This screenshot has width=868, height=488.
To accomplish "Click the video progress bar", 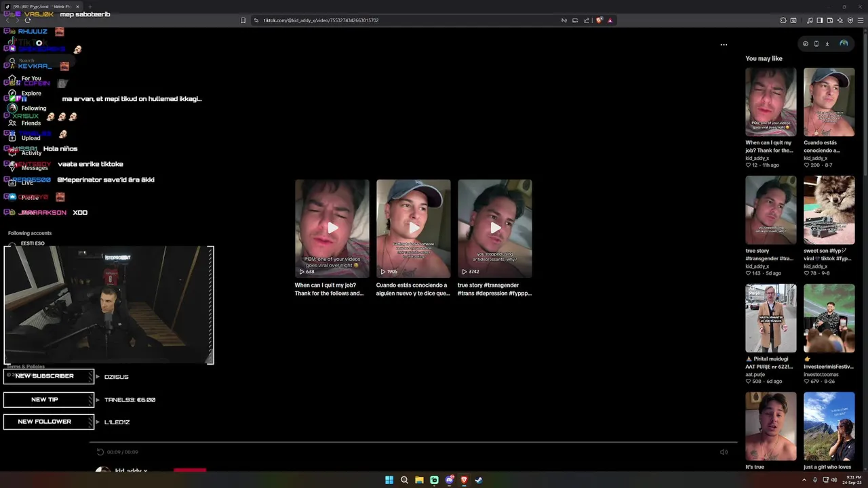I will (x=414, y=443).
